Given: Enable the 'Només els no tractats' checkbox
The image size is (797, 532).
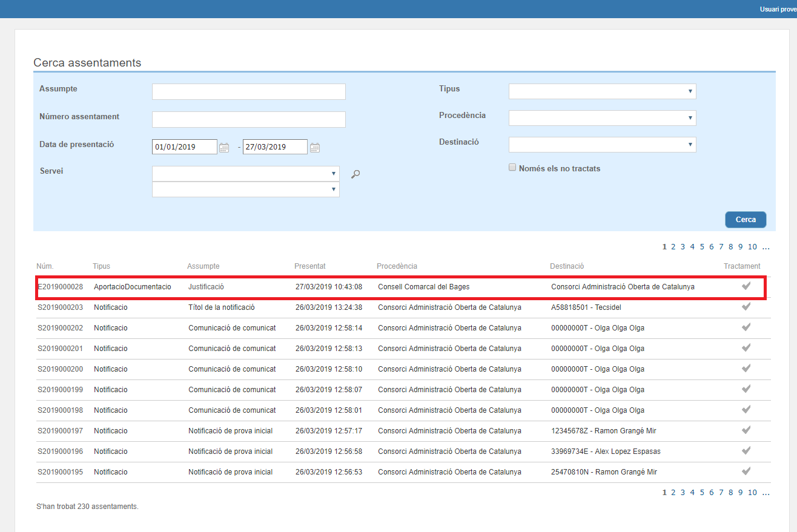Looking at the screenshot, I should pos(512,168).
